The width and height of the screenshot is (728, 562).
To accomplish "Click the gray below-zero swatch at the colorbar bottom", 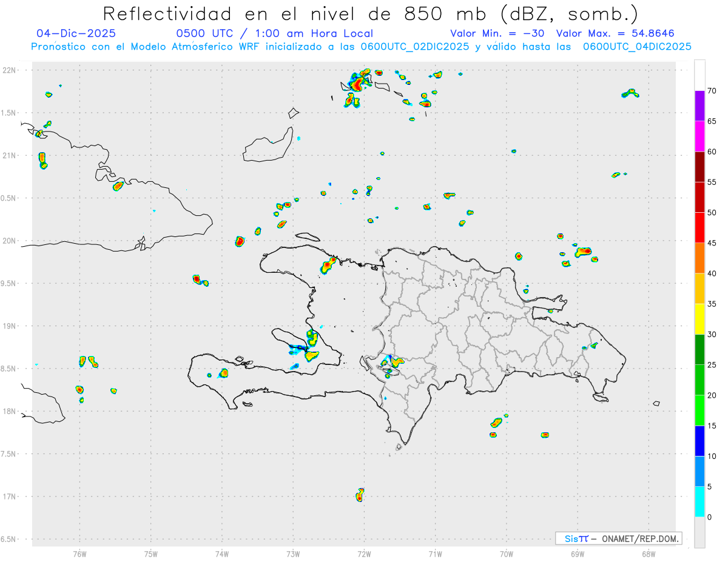I will coord(699,532).
